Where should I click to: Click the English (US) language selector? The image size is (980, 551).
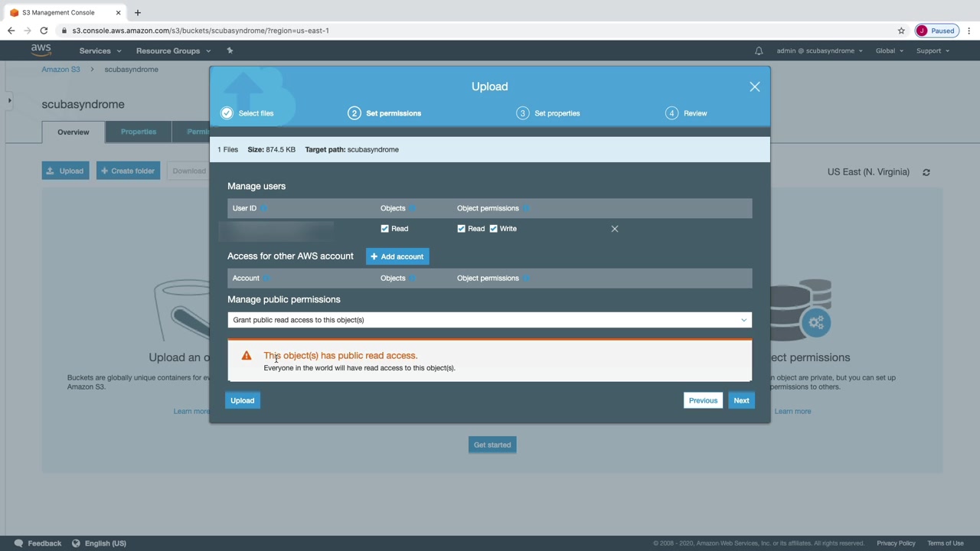coord(99,543)
